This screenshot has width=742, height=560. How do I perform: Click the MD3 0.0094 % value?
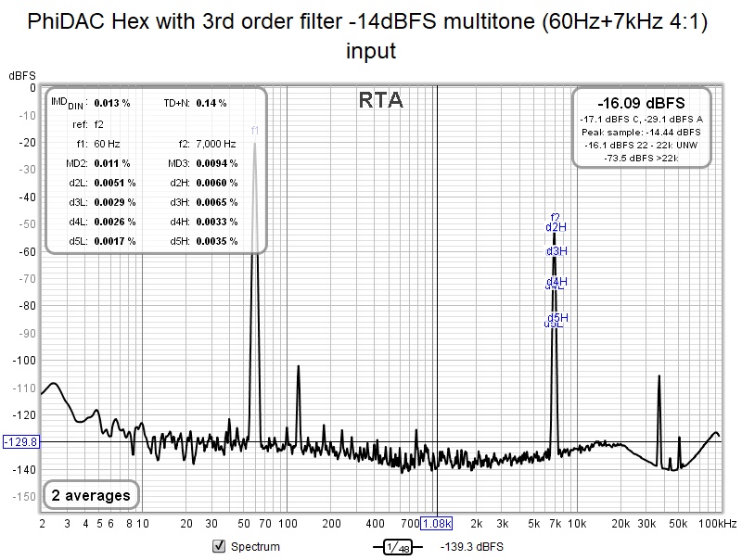pos(217,164)
